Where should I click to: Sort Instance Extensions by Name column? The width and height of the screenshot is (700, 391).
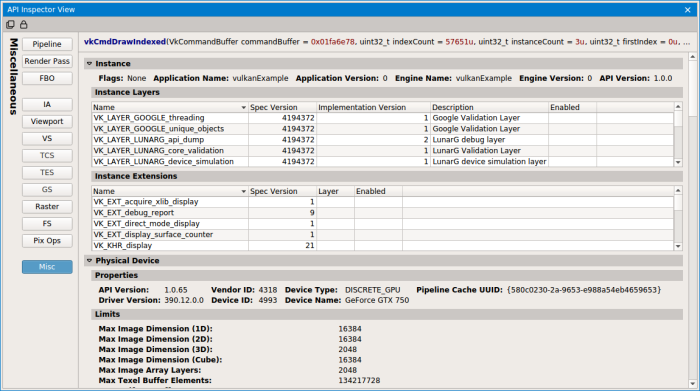pyautogui.click(x=170, y=191)
